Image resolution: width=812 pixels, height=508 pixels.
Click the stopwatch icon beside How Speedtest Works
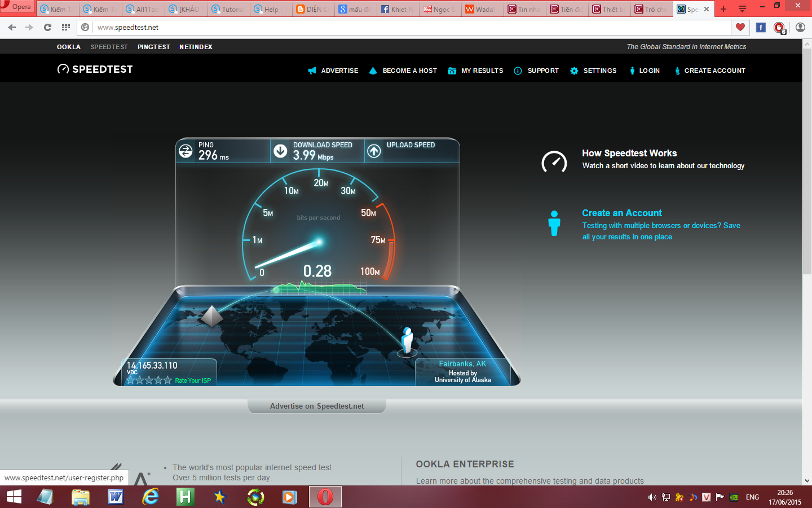click(x=554, y=162)
